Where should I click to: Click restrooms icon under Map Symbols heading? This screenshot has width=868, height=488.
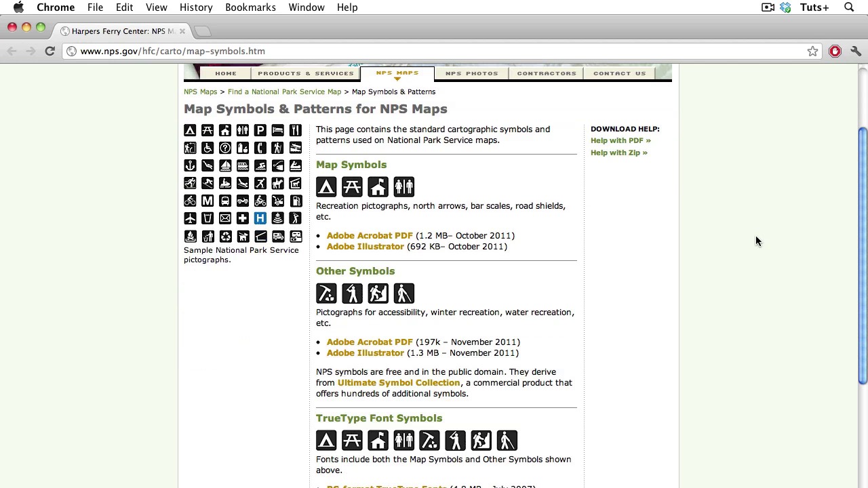pyautogui.click(x=403, y=187)
